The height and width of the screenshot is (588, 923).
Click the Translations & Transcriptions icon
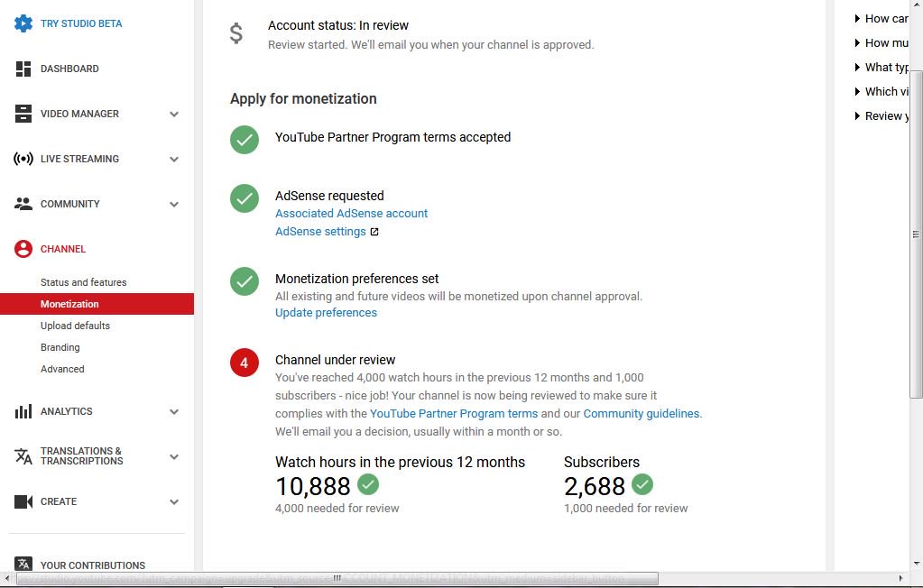pyautogui.click(x=23, y=456)
